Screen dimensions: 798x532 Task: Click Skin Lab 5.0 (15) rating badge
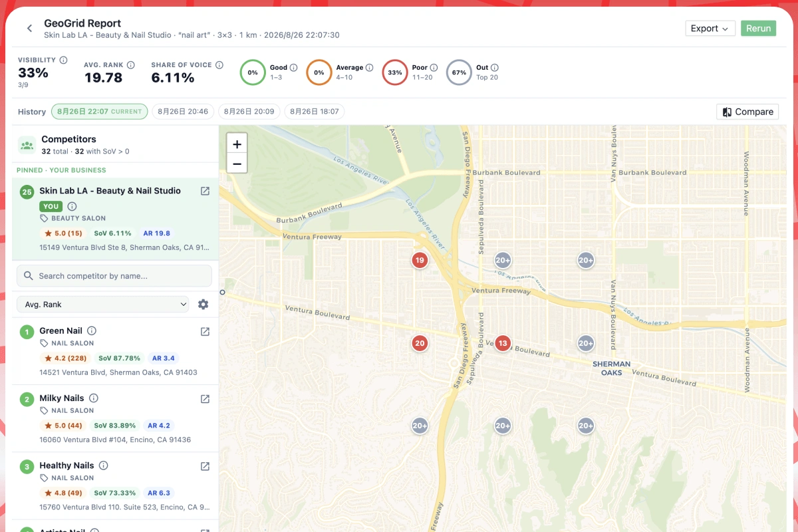[x=63, y=233]
